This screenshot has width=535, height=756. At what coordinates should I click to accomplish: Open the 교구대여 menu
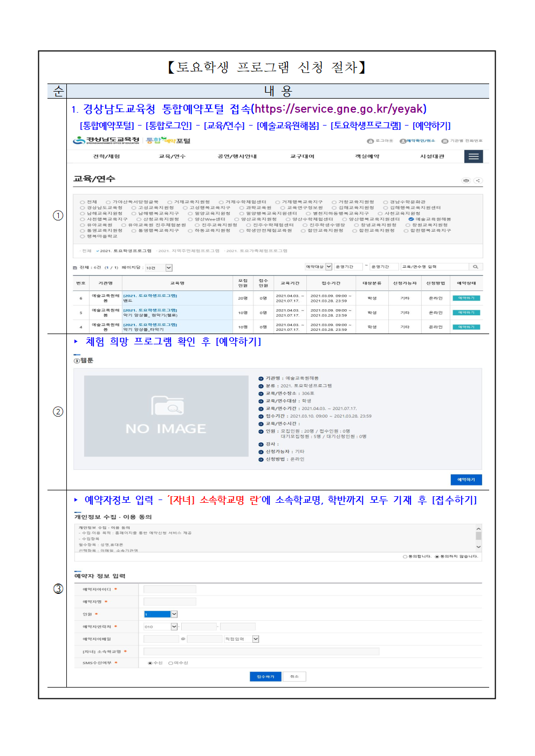[302, 156]
